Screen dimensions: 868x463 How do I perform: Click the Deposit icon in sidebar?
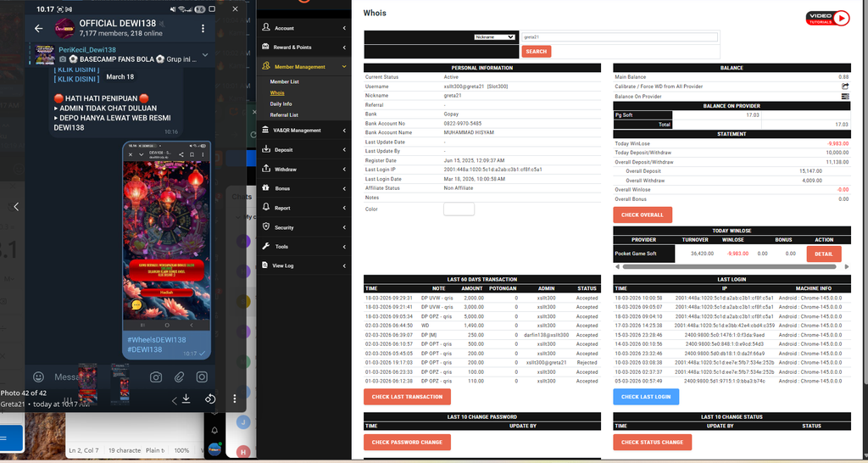(x=266, y=149)
